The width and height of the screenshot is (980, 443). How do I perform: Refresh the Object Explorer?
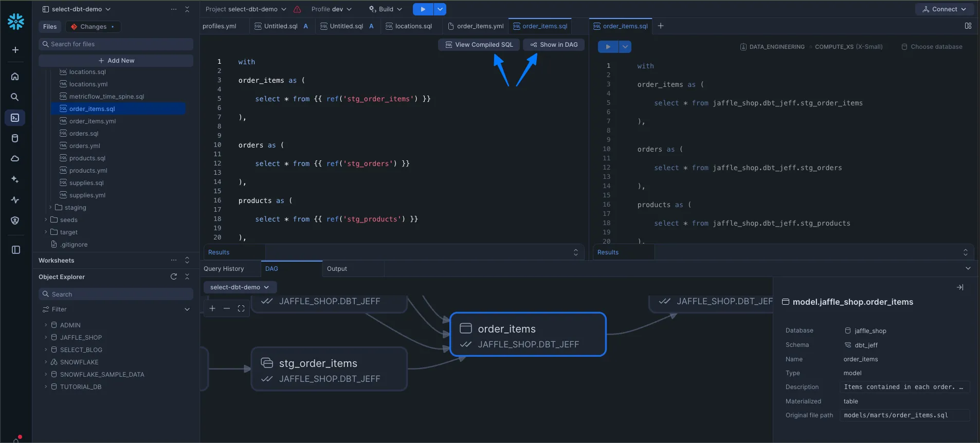pos(174,276)
